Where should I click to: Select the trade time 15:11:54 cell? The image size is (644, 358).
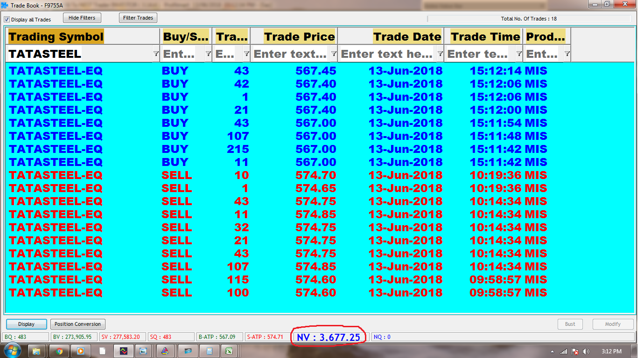(496, 123)
